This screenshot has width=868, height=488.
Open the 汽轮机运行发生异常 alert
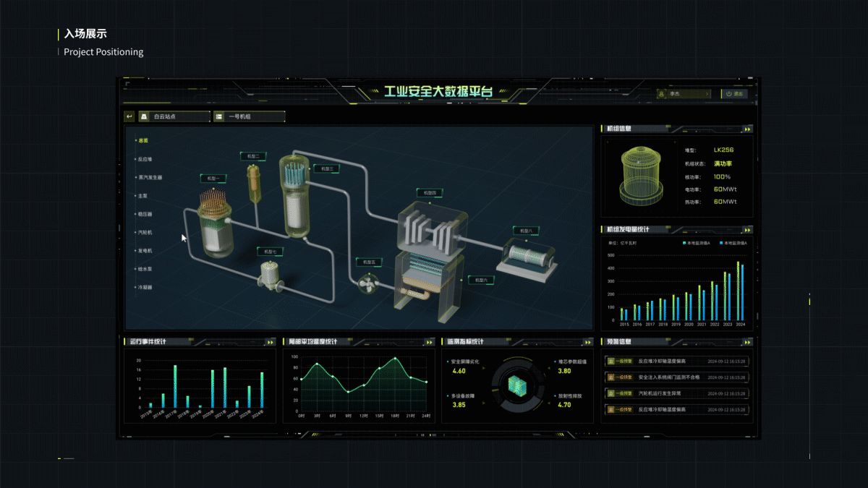[x=677, y=393]
